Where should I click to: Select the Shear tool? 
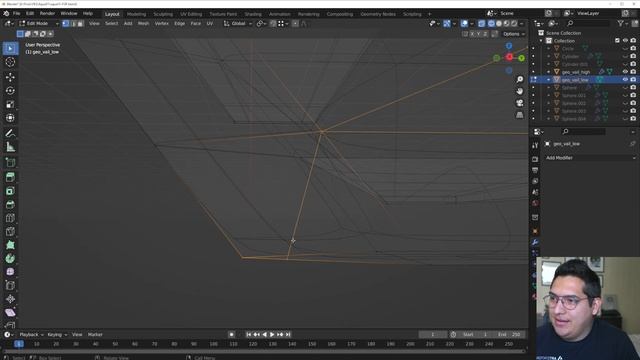point(10,313)
